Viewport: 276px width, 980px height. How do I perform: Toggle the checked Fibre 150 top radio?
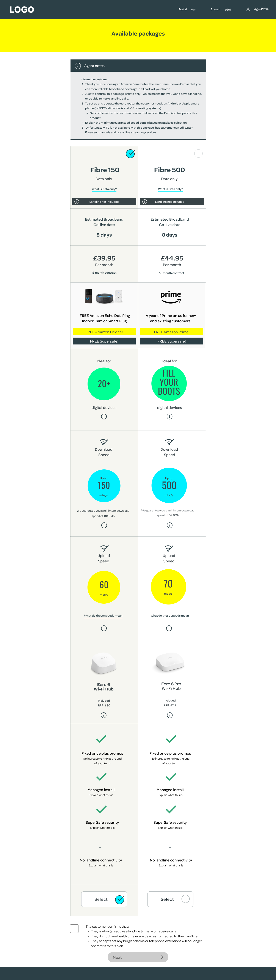tap(130, 154)
